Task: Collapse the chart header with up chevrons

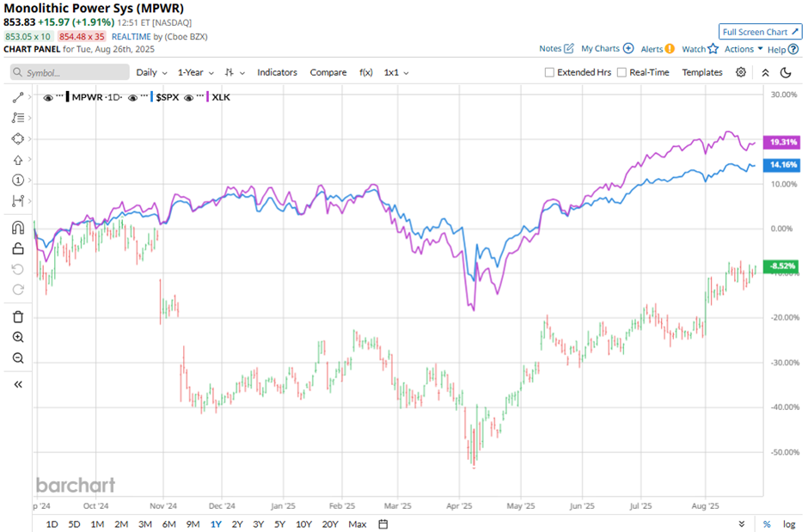Action: pyautogui.click(x=765, y=72)
